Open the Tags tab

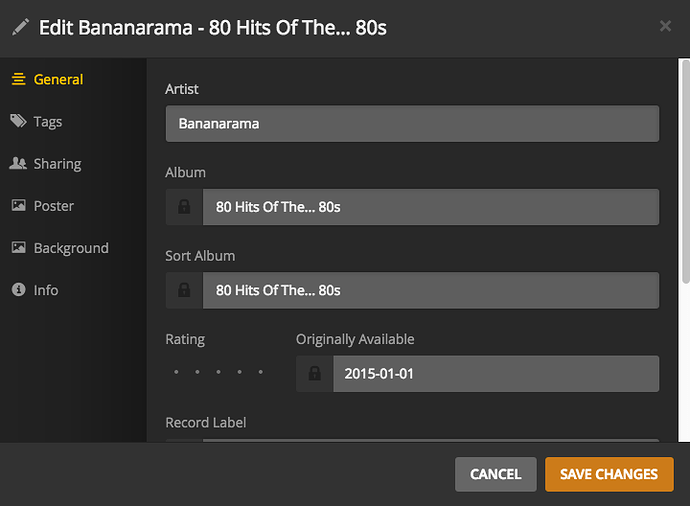tap(47, 122)
